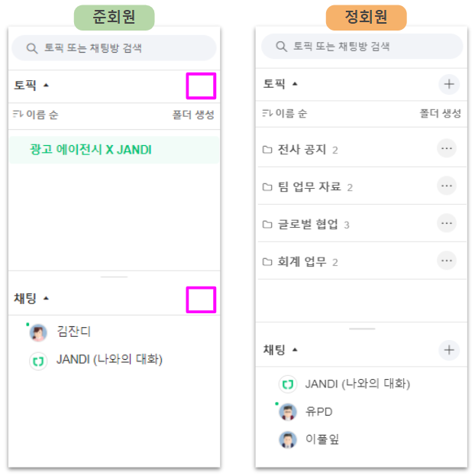Click 폴더 생성 in the right panel
475x476 pixels.
tap(441, 114)
